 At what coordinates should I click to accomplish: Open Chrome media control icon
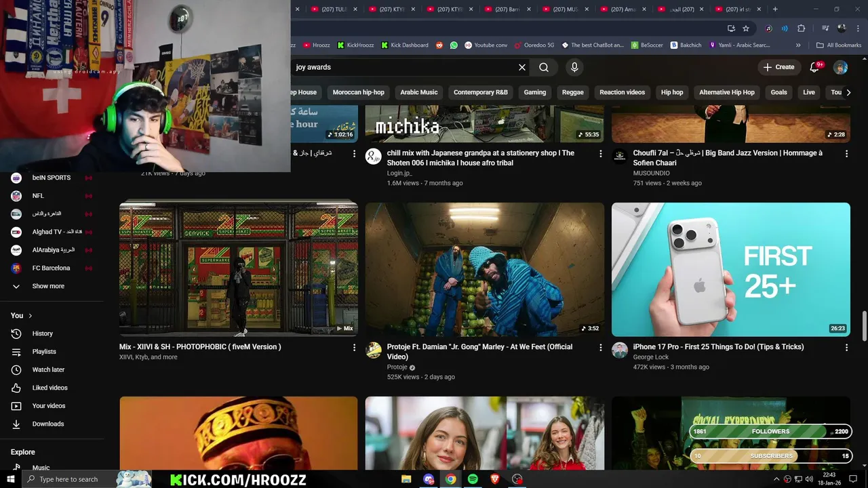pyautogui.click(x=825, y=28)
